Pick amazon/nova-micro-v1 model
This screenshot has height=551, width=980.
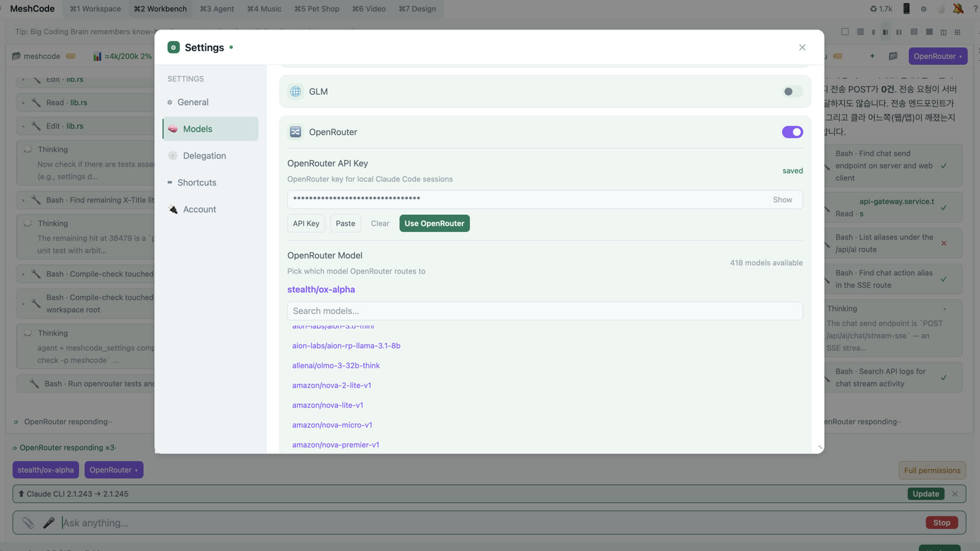coord(332,425)
